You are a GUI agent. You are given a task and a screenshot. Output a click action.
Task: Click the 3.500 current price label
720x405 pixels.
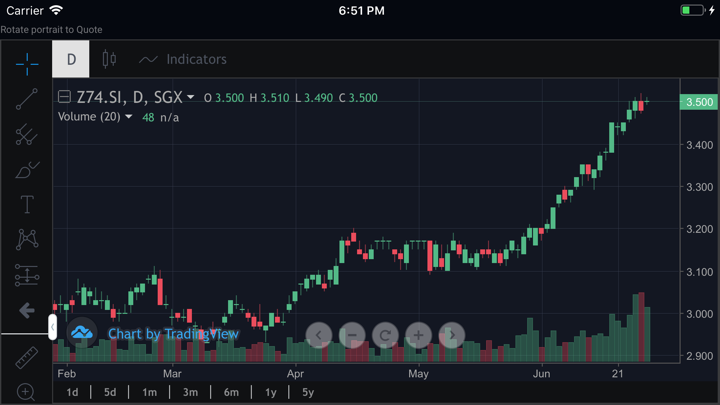click(698, 102)
